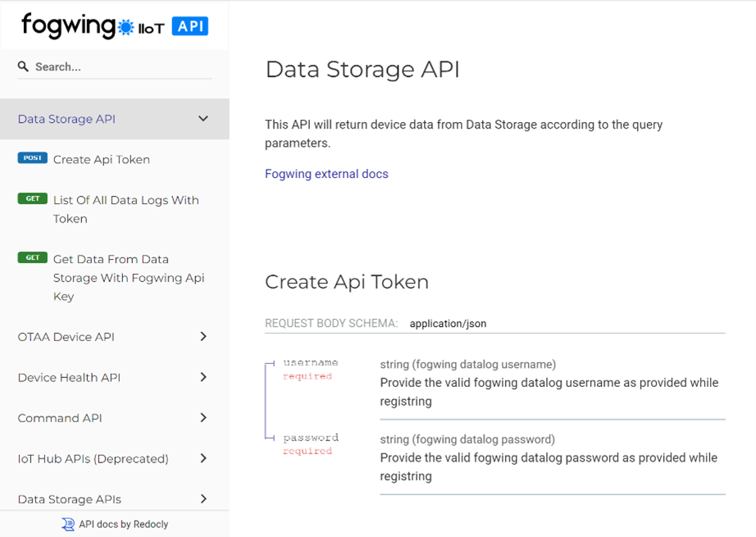Click the Create Api Token section heading
The height and width of the screenshot is (537, 756).
[x=347, y=282]
